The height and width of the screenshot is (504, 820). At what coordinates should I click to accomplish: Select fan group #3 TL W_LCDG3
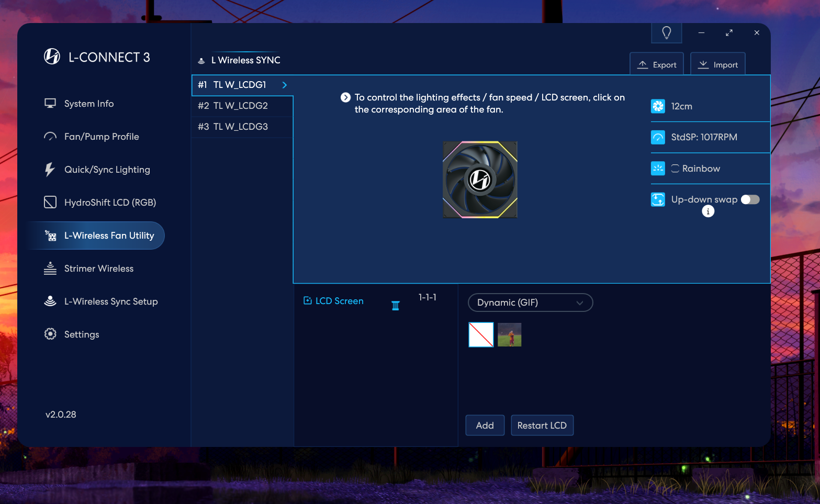[x=242, y=127]
